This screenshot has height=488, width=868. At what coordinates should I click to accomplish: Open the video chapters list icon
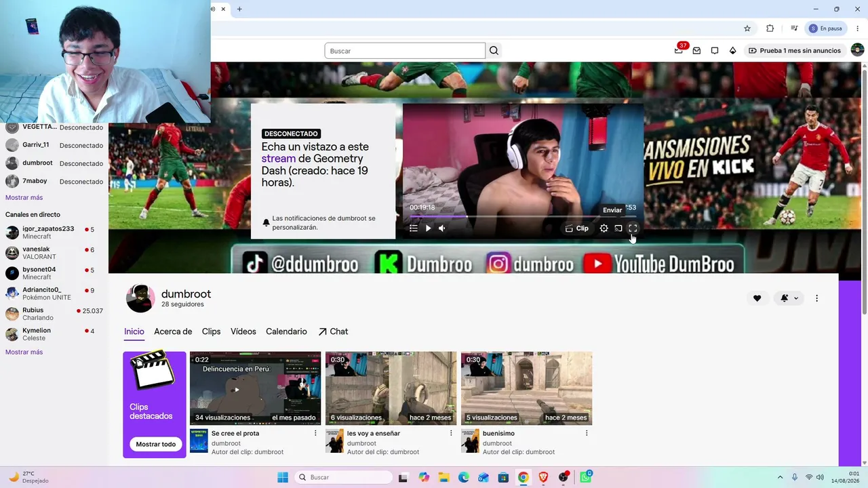tap(414, 228)
